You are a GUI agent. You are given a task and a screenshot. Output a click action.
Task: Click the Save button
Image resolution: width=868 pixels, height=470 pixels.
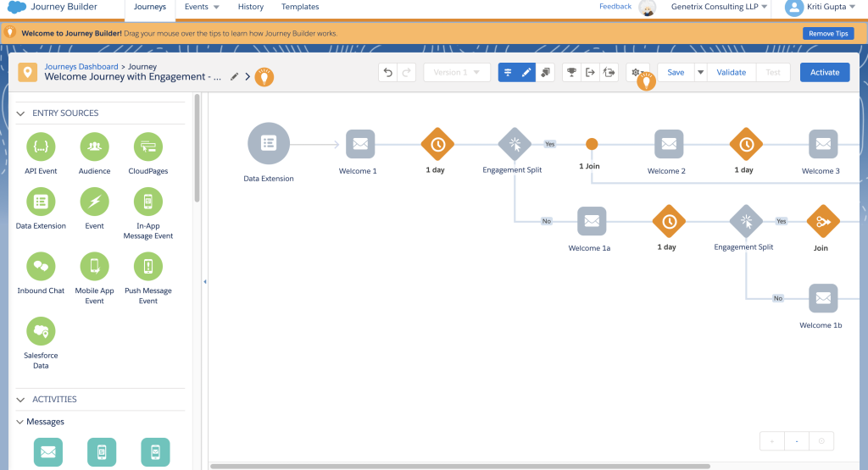pos(676,73)
